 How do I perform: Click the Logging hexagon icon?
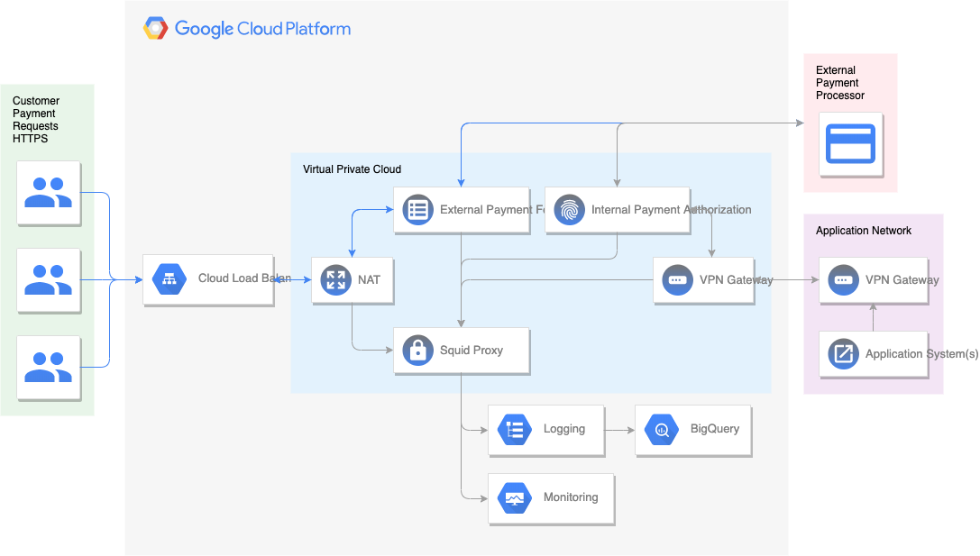point(515,430)
